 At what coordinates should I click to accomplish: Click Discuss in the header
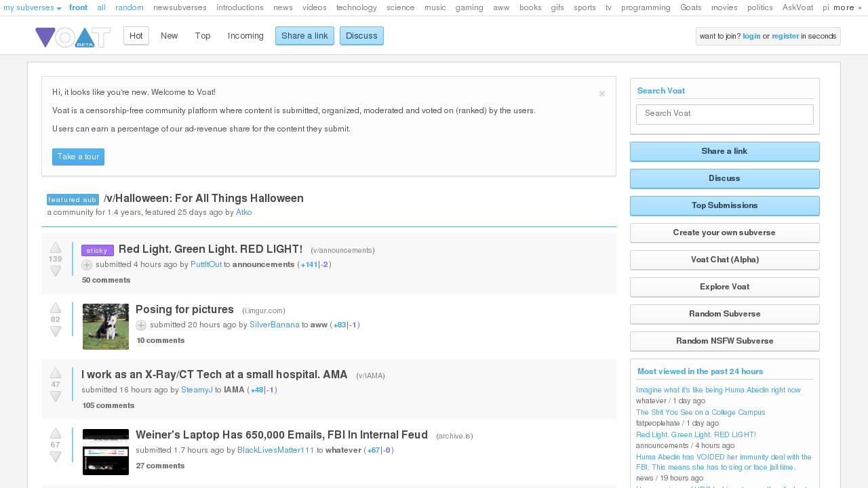[361, 36]
